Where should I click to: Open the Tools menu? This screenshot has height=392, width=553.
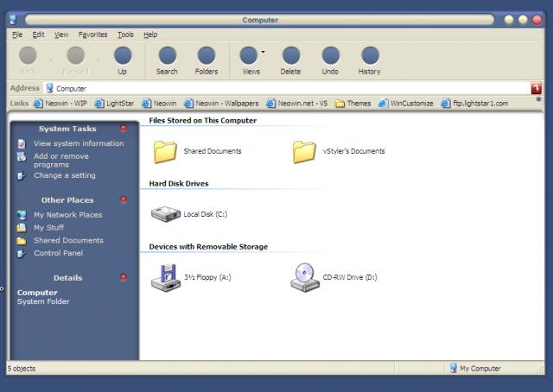(125, 35)
